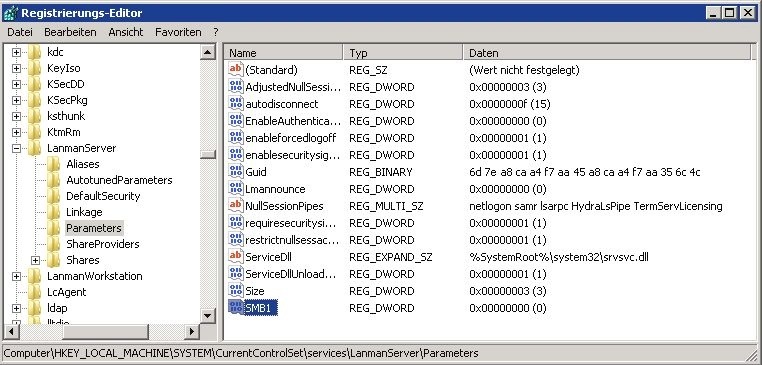Sort values by the Daten column header

tap(607, 52)
